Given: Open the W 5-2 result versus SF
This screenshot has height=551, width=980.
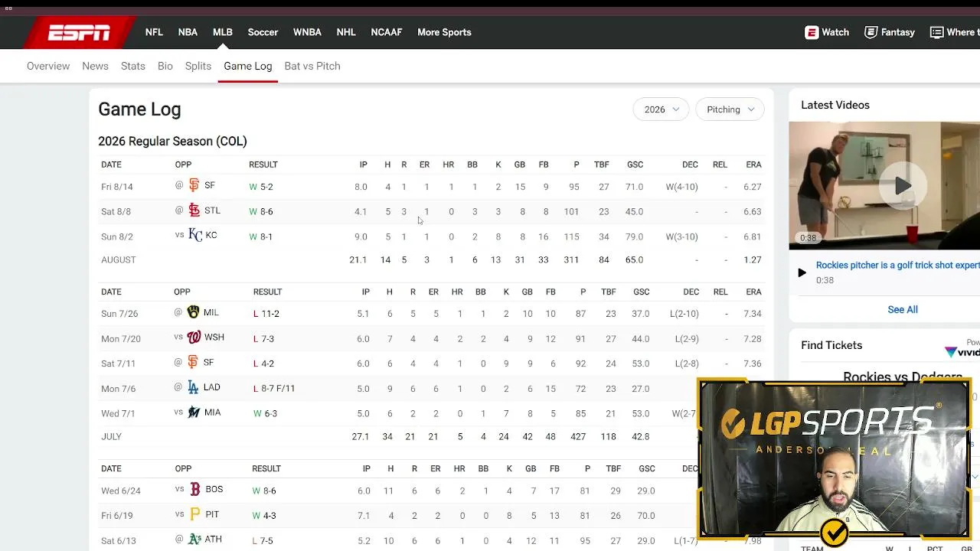Looking at the screenshot, I should coord(261,187).
